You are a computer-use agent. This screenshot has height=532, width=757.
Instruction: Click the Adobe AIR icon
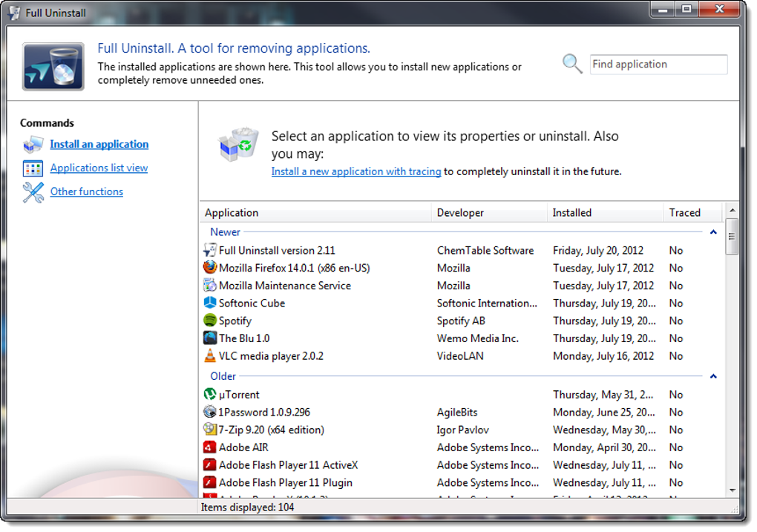point(209,447)
